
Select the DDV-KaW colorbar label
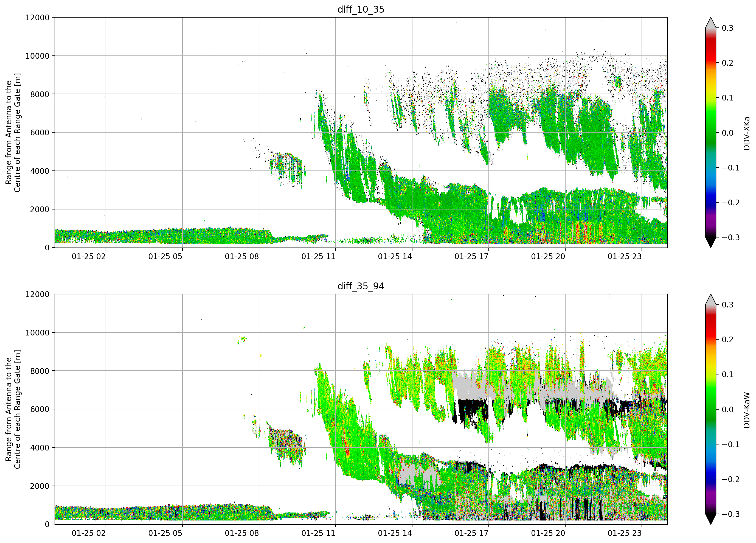747,410
